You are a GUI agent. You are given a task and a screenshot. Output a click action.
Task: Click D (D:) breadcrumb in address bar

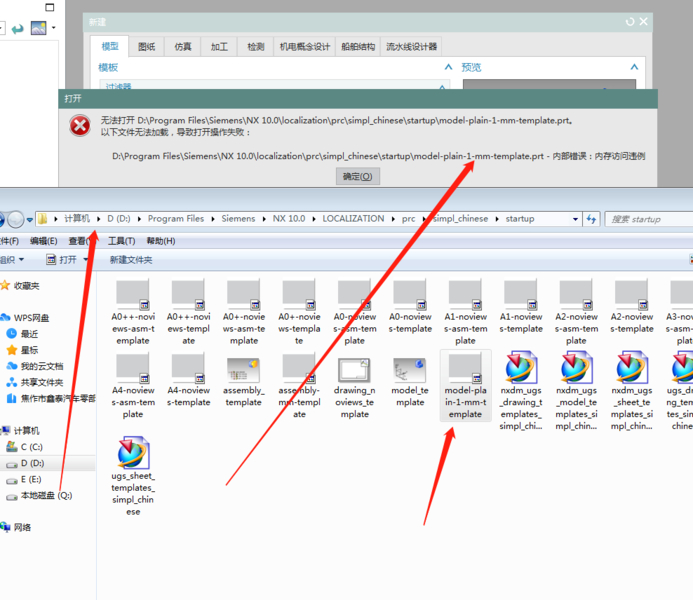pyautogui.click(x=119, y=219)
